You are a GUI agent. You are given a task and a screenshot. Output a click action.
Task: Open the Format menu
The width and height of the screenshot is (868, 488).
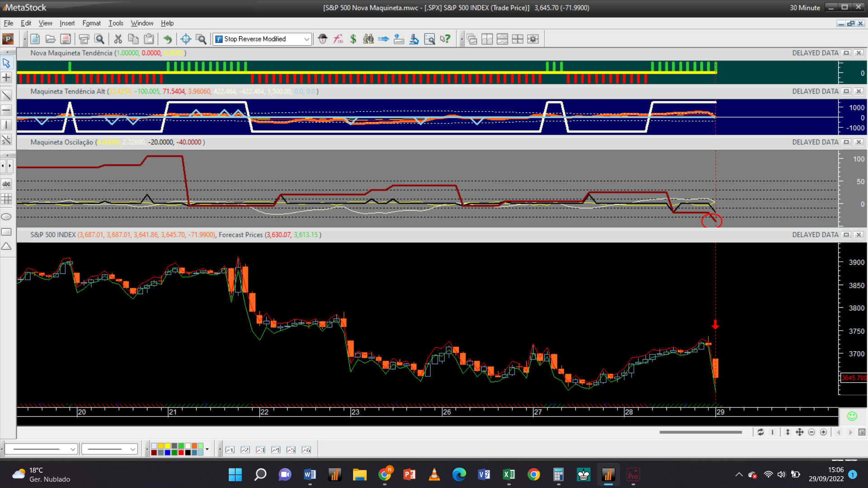(91, 23)
